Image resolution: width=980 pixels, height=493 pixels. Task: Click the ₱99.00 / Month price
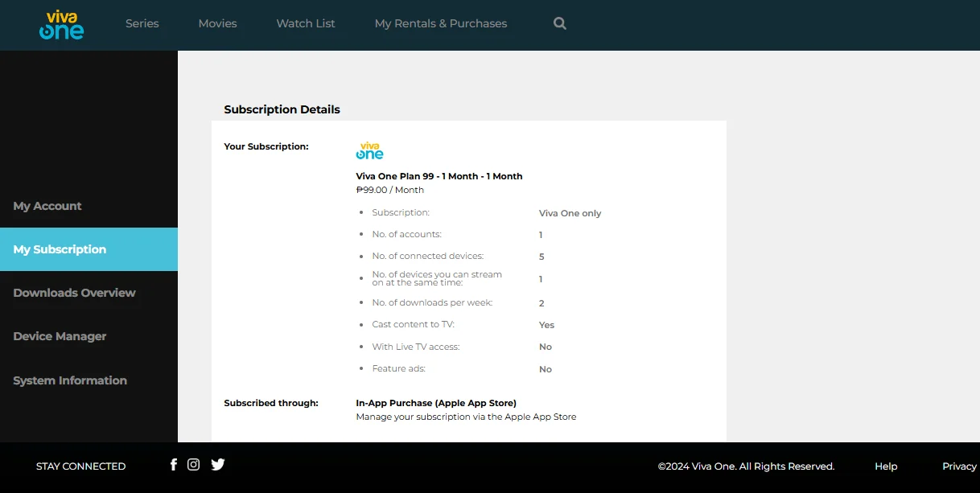click(x=389, y=190)
